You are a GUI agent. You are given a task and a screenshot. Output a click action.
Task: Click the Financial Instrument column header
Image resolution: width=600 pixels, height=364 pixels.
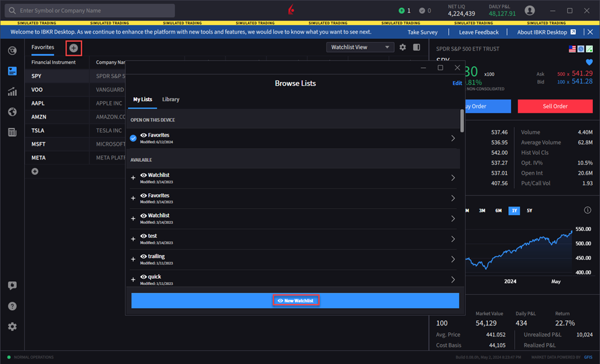coord(53,62)
